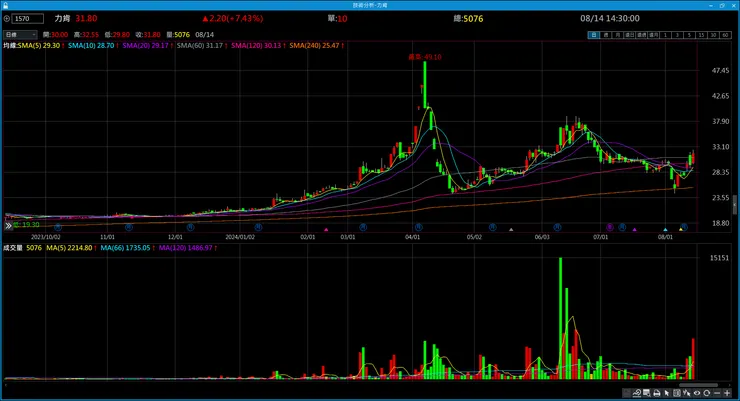Open the split-panel layout icon
The width and height of the screenshot is (740, 401).
coord(677,393)
